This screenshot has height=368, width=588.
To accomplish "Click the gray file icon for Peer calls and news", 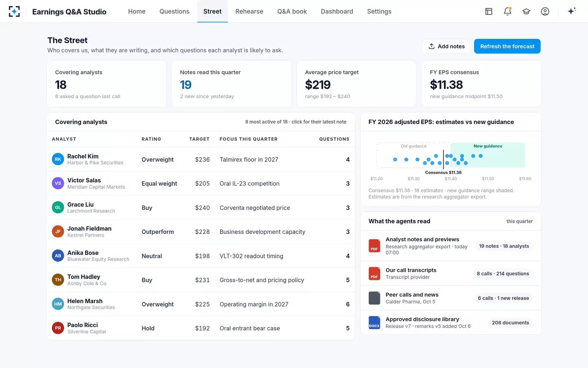I will pyautogui.click(x=374, y=298).
